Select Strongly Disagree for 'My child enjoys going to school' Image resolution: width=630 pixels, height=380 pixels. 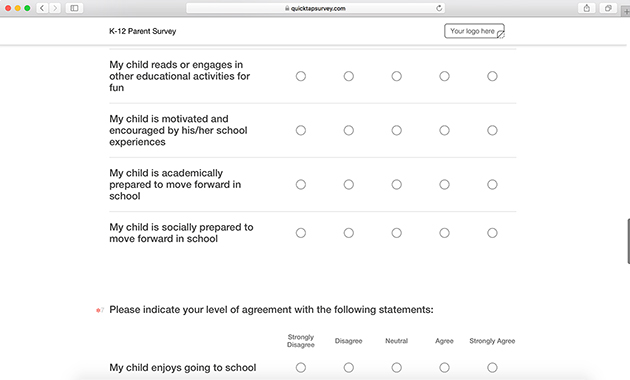tap(301, 368)
